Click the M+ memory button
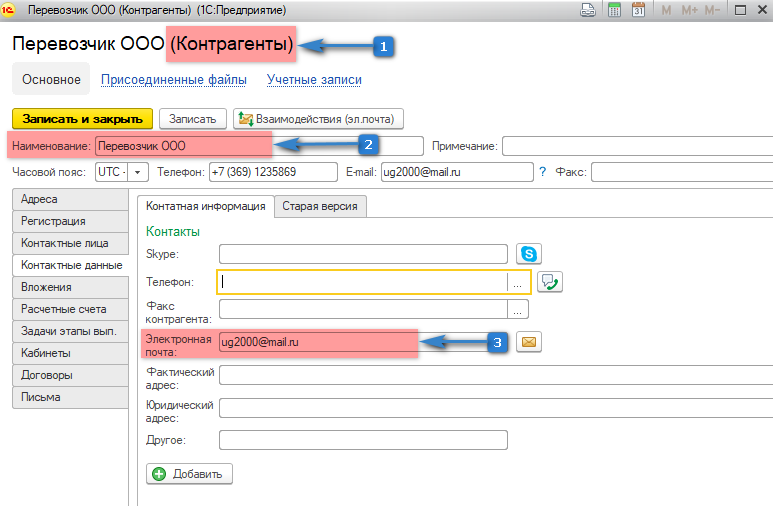 tap(689, 11)
